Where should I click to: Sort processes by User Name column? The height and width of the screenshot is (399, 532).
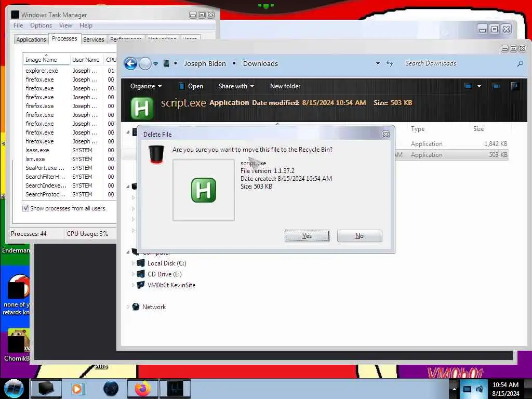click(86, 60)
